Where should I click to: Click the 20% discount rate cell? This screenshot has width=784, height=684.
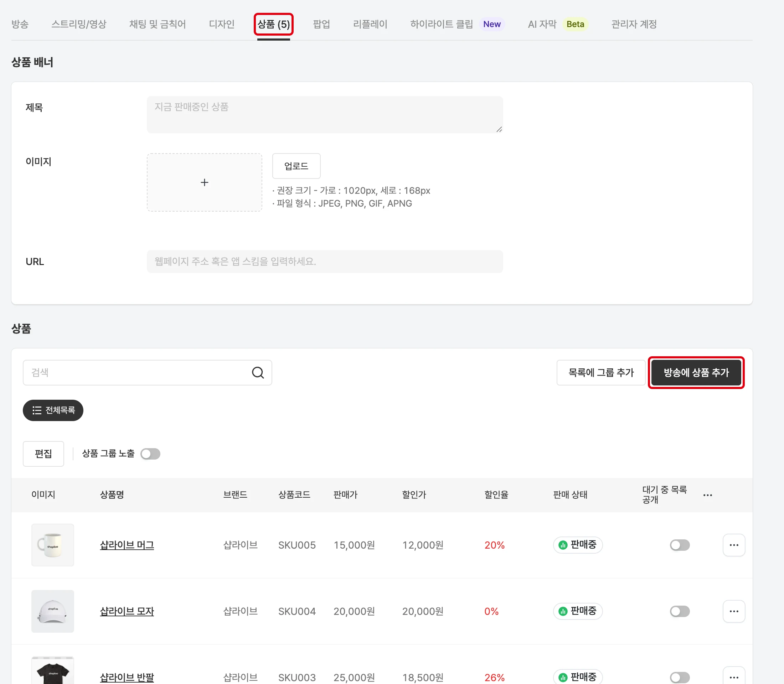click(495, 545)
